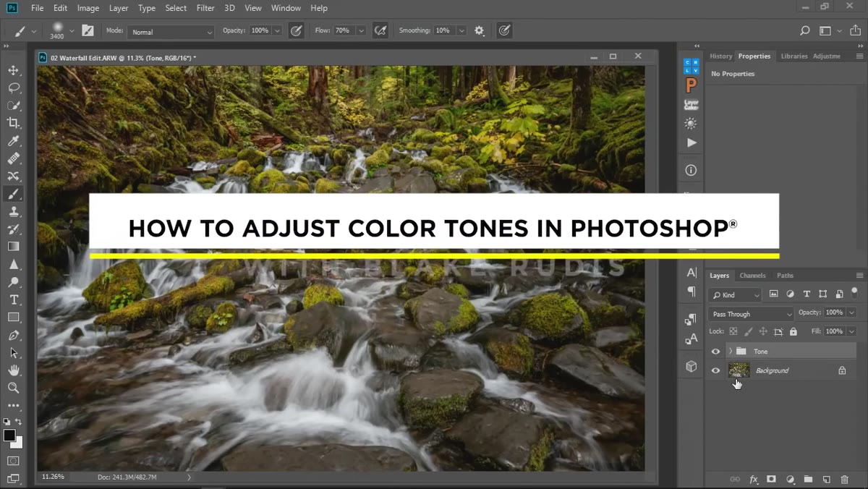868x489 pixels.
Task: Open the brush blend Mode dropdown
Action: [x=171, y=32]
